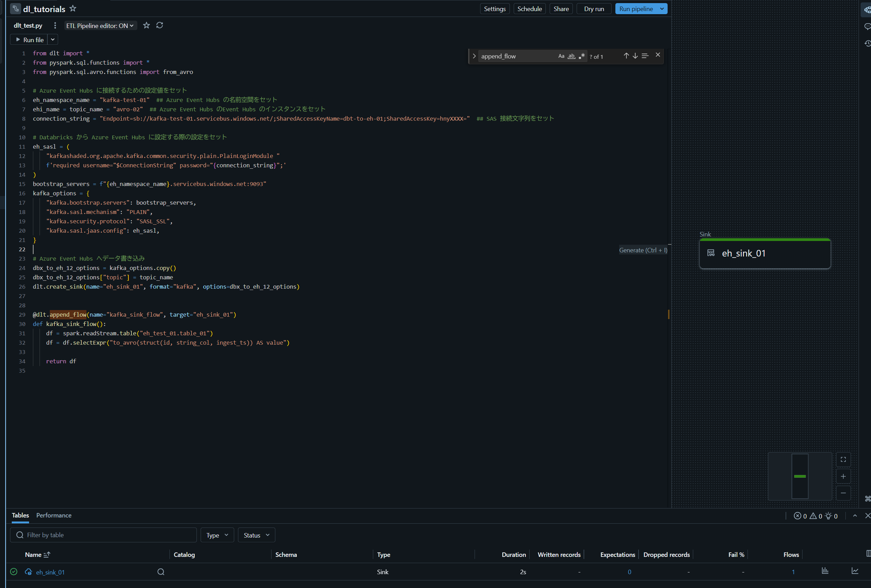The height and width of the screenshot is (588, 871).
Task: Switch to the Performance tab
Action: pyautogui.click(x=54, y=515)
